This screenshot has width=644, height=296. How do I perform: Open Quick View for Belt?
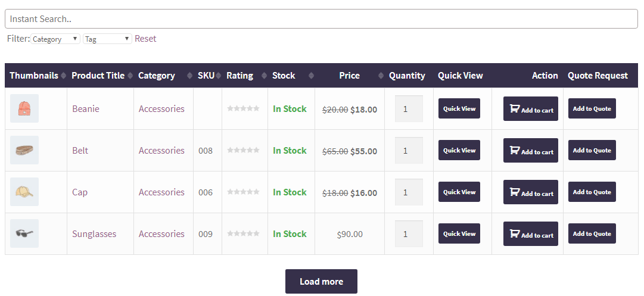tap(459, 150)
